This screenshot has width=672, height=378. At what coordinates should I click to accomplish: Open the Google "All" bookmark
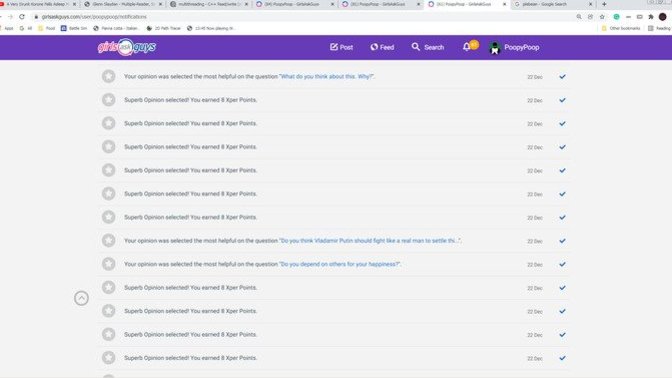click(26, 28)
